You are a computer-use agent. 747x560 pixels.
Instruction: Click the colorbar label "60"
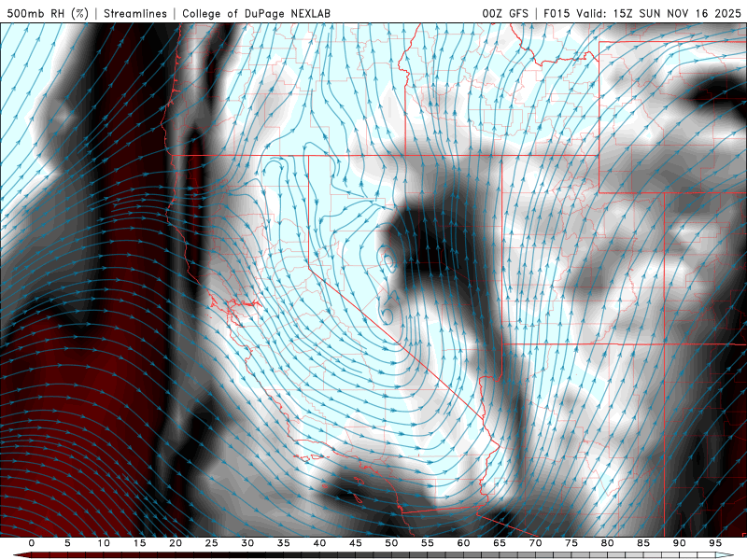click(x=463, y=543)
